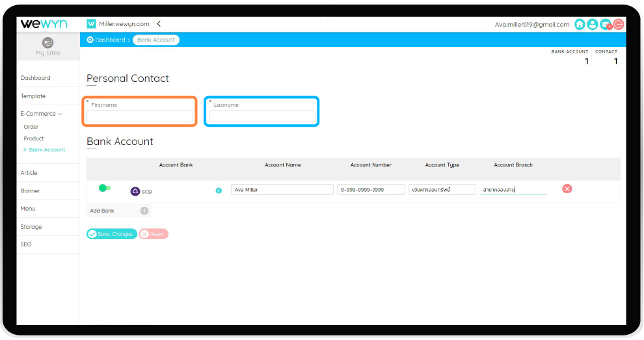This screenshot has height=340, width=644.
Task: Open the Template sidebar menu item
Action: pyautogui.click(x=33, y=96)
